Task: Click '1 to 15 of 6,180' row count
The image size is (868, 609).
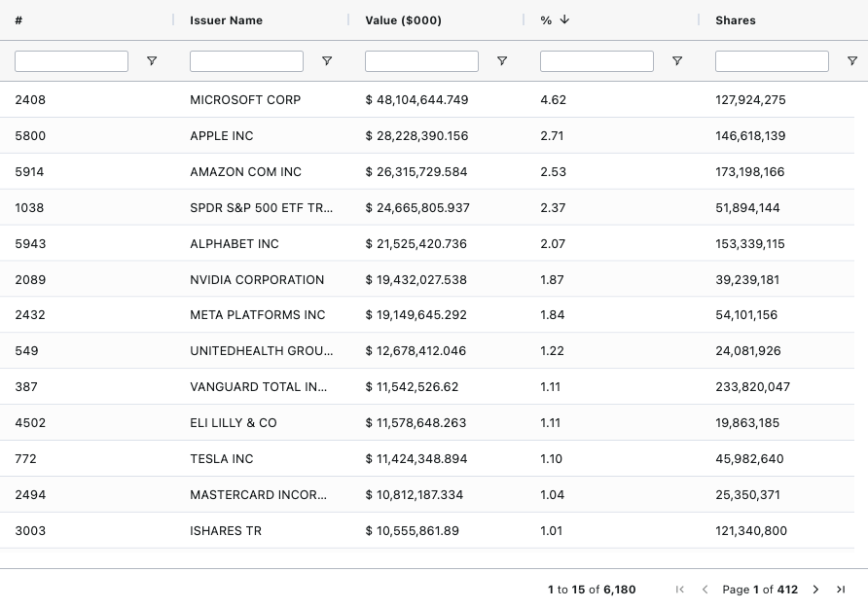Action: pyautogui.click(x=592, y=590)
